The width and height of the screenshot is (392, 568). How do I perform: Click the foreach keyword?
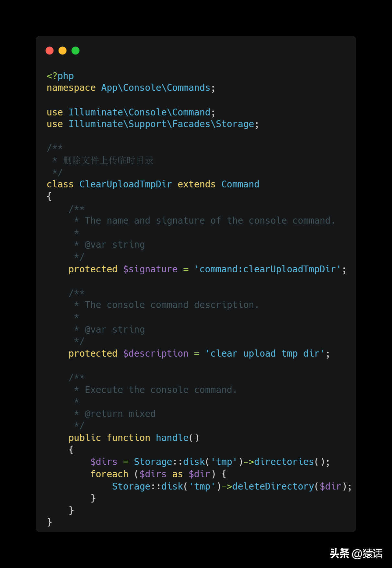click(110, 474)
